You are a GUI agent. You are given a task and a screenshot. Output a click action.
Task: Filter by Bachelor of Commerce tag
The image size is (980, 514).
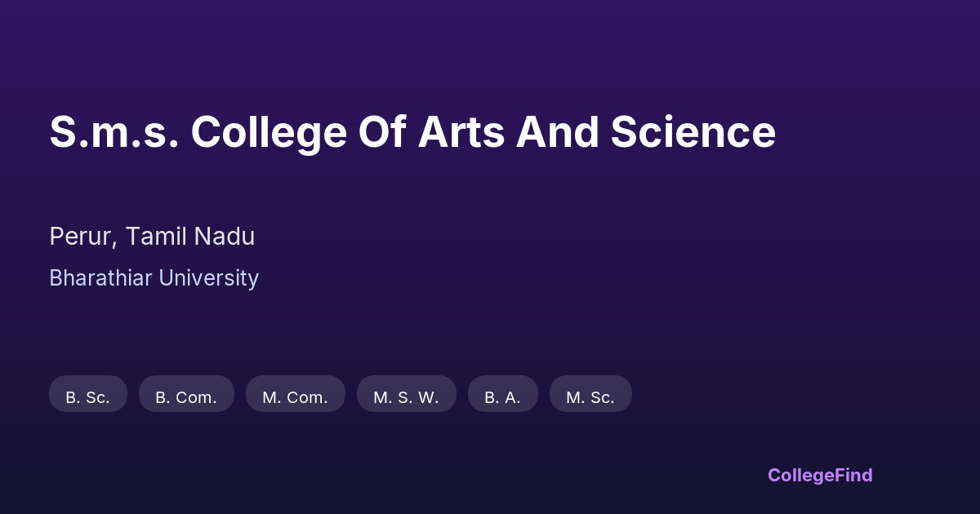point(186,394)
